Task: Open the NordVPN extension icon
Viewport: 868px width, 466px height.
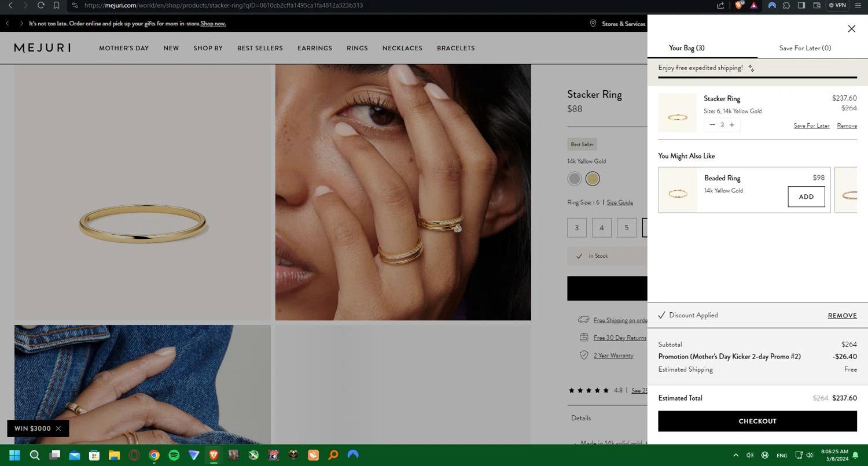Action: pyautogui.click(x=772, y=5)
